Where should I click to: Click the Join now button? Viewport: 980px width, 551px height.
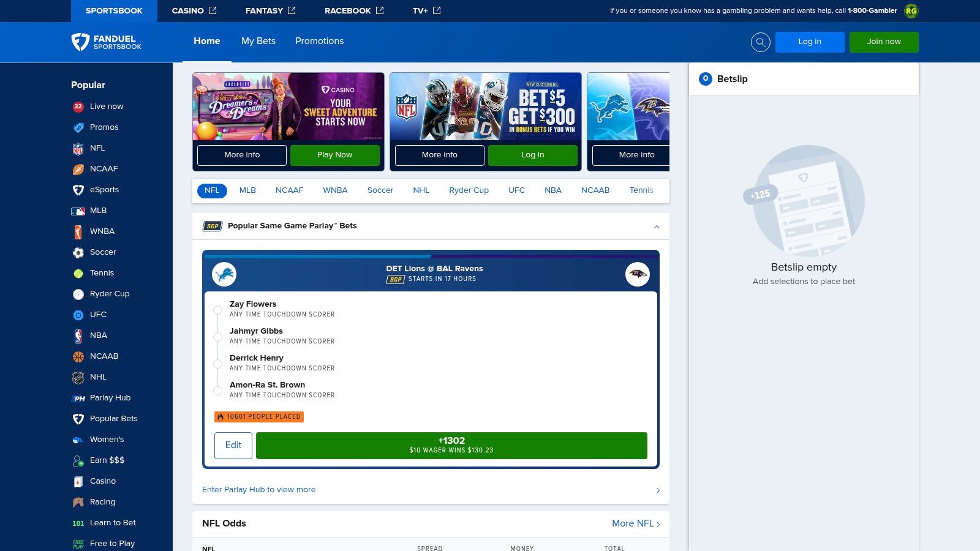[x=884, y=42]
